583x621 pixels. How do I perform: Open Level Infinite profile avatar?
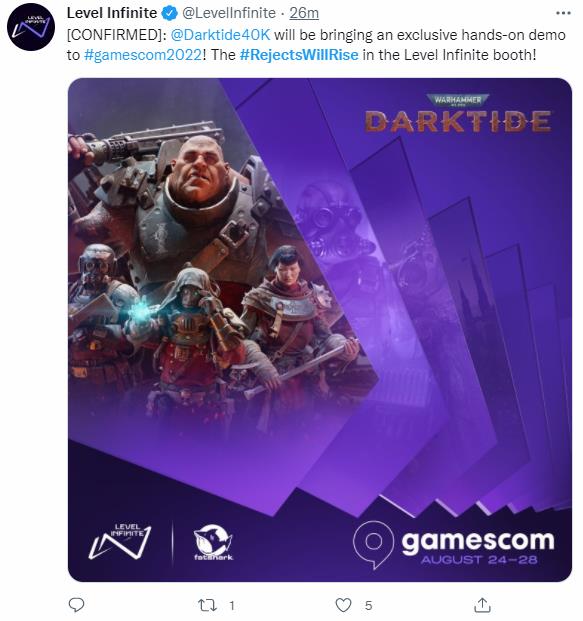[x=31, y=27]
